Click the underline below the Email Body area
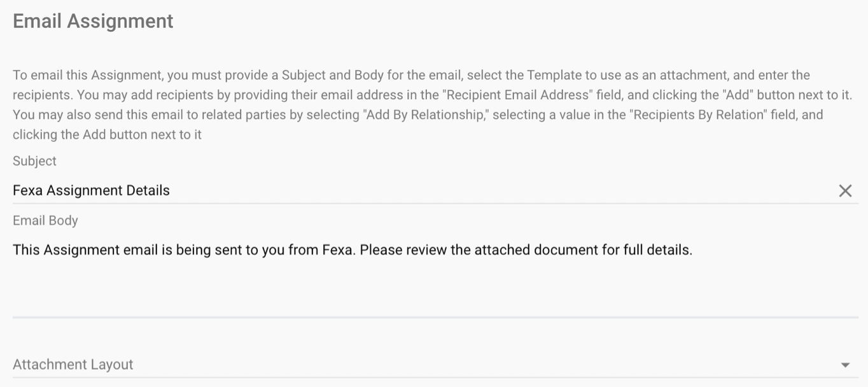Viewport: 868px width, 387px height. click(x=435, y=316)
